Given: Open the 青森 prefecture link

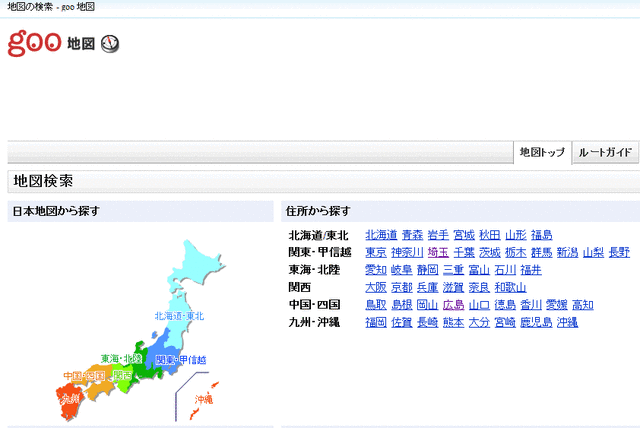Looking at the screenshot, I should (x=412, y=235).
